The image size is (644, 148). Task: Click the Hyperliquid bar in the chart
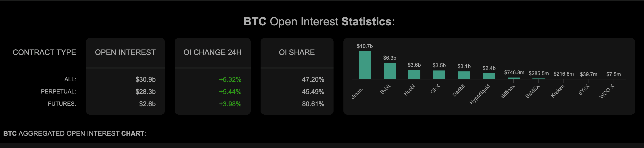(489, 76)
